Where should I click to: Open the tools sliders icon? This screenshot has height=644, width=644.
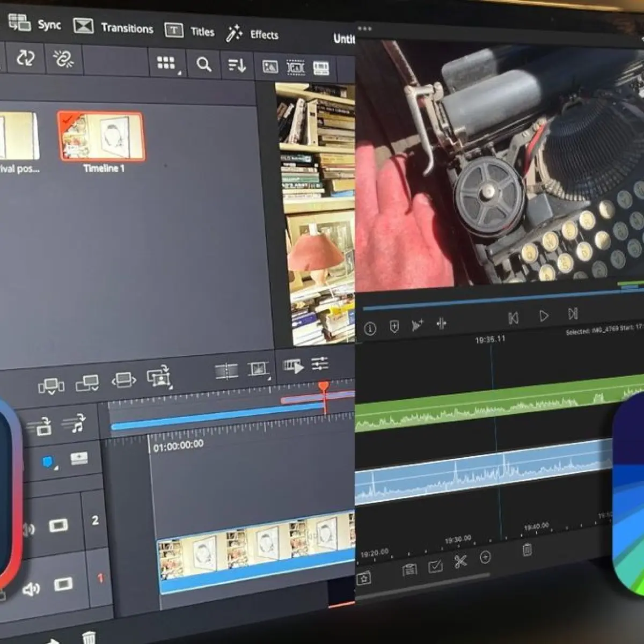tap(320, 364)
